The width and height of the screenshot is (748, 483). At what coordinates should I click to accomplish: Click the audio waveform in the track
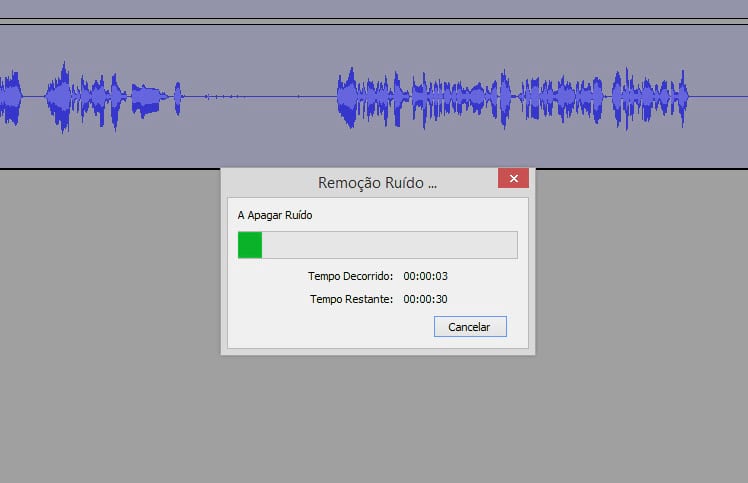pyautogui.click(x=374, y=97)
